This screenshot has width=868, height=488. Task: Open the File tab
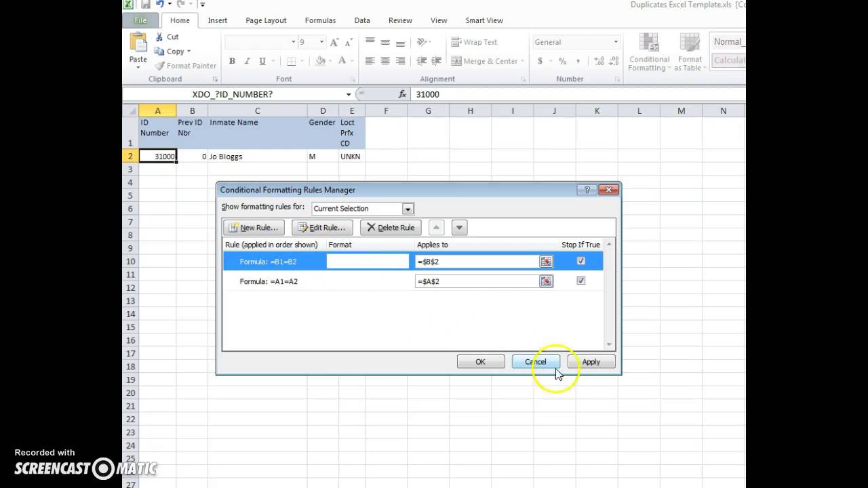pos(140,20)
